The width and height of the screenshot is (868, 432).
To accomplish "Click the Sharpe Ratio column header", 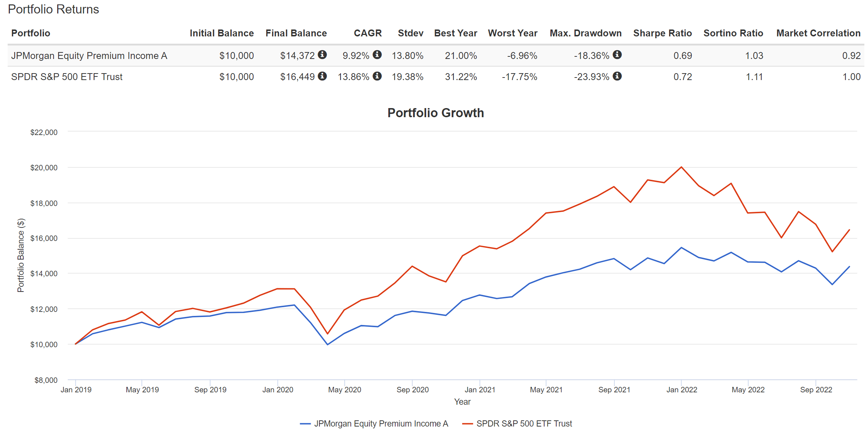I will coord(662,33).
